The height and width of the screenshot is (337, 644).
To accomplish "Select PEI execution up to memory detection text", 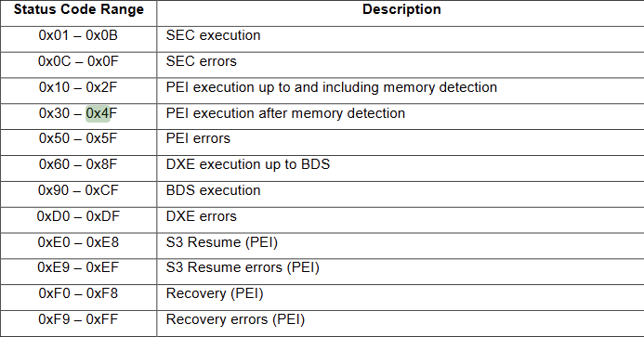I will pyautogui.click(x=332, y=87).
